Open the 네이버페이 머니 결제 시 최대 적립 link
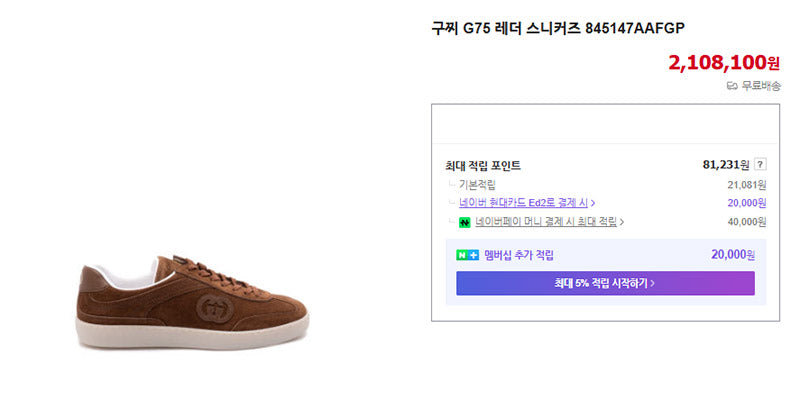 tap(546, 221)
